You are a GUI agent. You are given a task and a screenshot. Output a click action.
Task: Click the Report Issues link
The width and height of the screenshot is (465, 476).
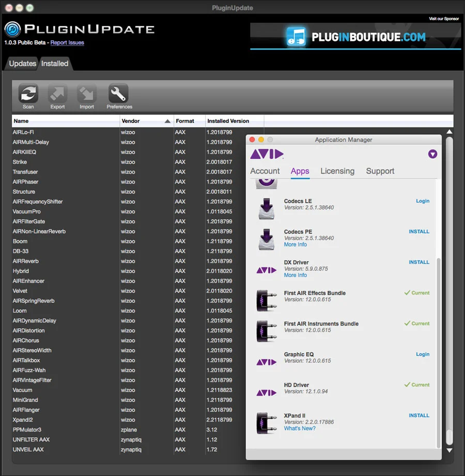pos(67,42)
